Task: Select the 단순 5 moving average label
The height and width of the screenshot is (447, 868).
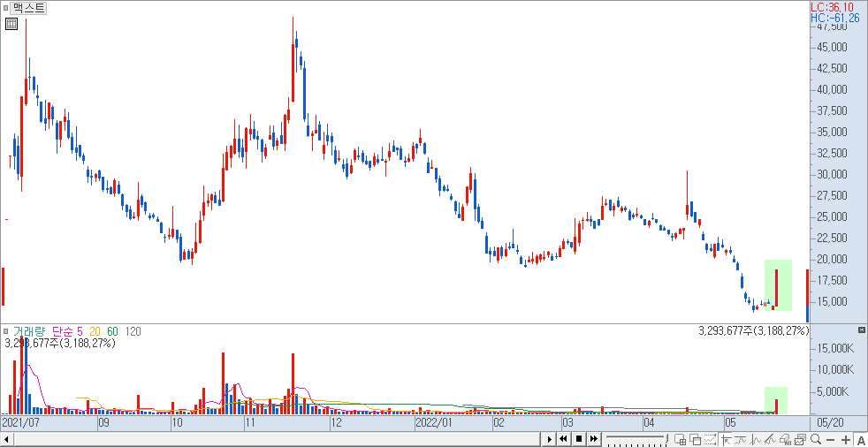Action: (67, 331)
